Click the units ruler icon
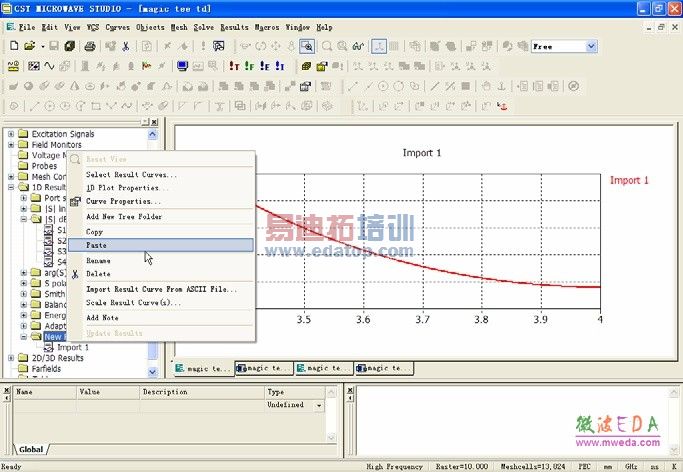 pyautogui.click(x=14, y=66)
